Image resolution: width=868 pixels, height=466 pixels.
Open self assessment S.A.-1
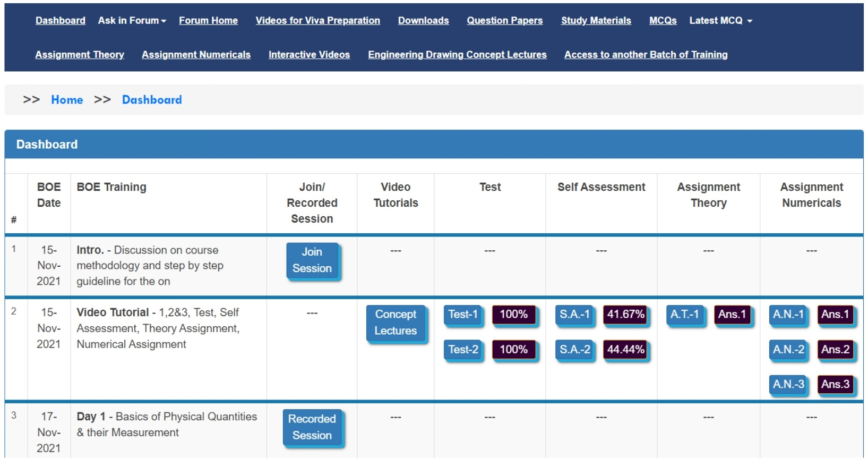(574, 315)
